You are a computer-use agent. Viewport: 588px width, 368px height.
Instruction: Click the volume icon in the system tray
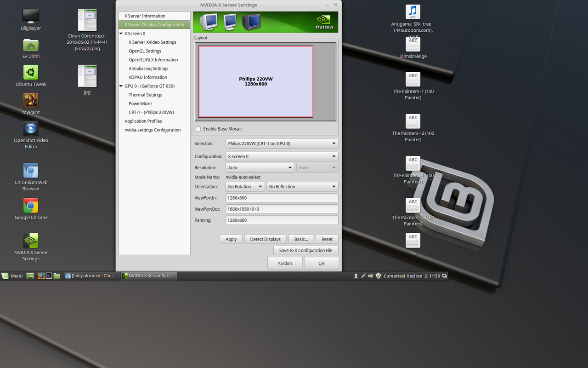tap(370, 276)
